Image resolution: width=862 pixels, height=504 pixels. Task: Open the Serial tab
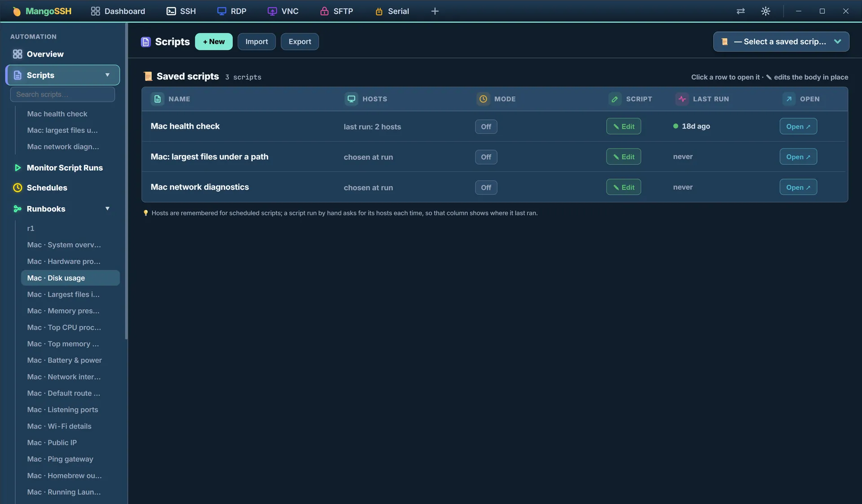tap(392, 11)
